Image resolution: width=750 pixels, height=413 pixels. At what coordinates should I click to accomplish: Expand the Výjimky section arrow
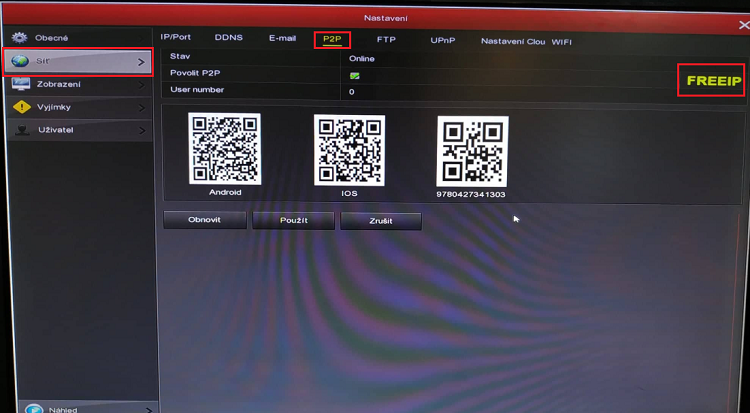click(x=141, y=107)
